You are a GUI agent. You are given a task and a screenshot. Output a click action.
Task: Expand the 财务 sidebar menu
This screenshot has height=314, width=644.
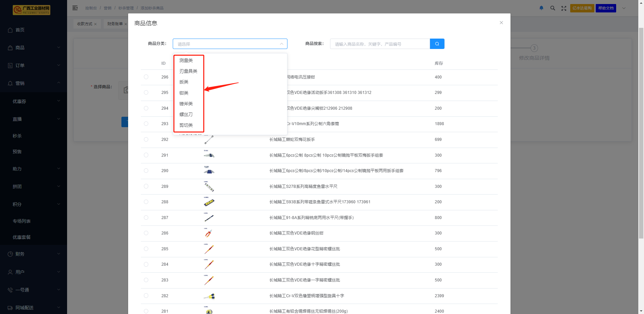34,254
